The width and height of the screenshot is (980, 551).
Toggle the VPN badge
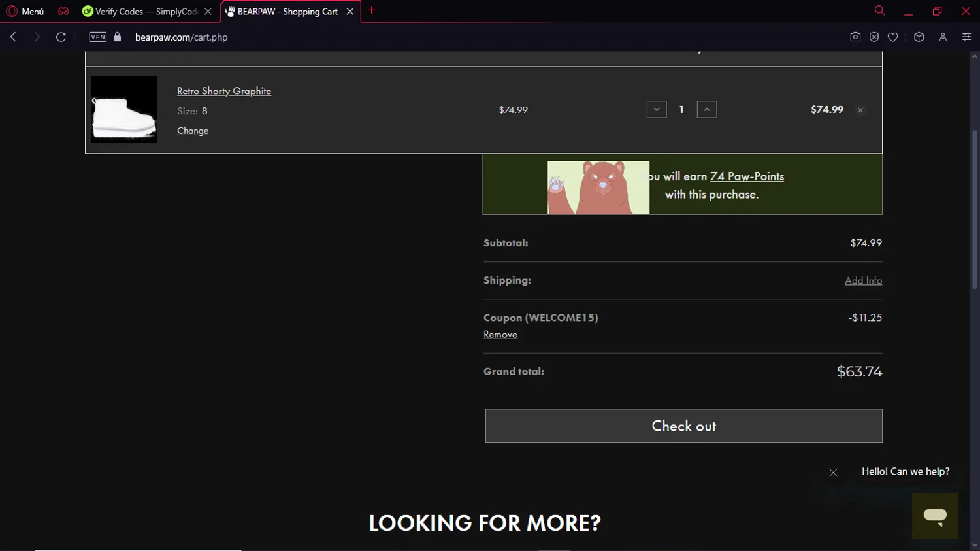point(98,37)
